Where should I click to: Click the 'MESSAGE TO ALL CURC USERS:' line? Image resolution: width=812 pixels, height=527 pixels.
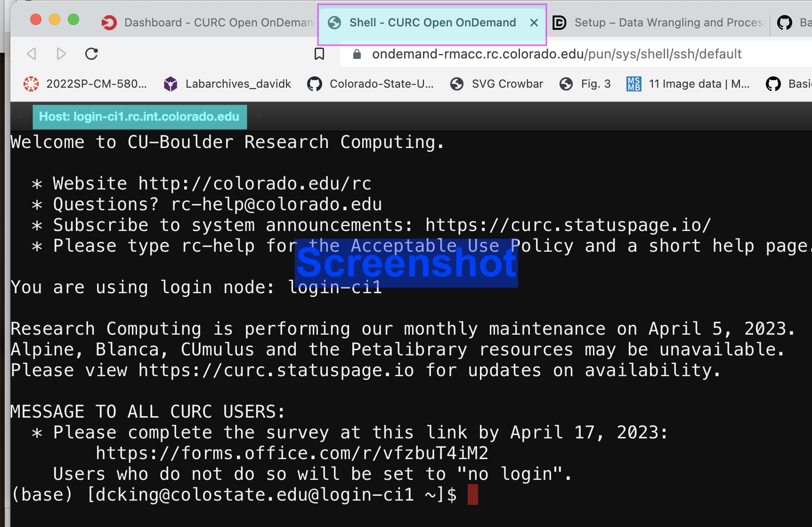pyautogui.click(x=148, y=412)
